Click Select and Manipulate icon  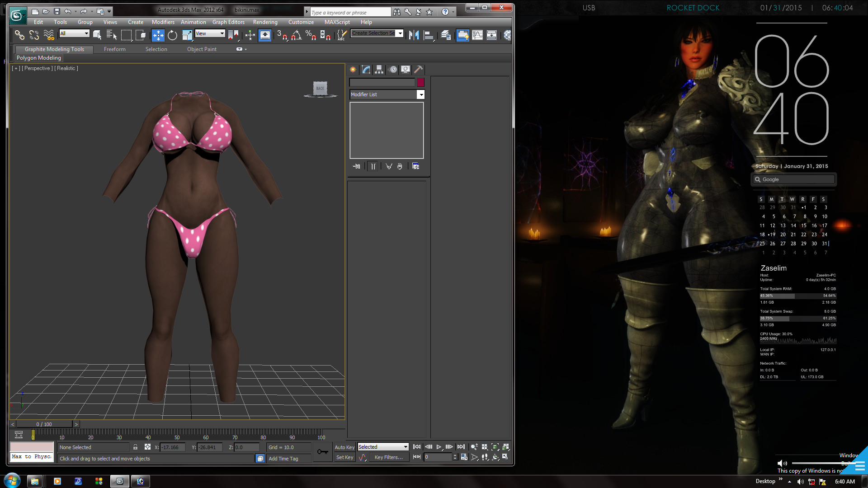pyautogui.click(x=250, y=35)
